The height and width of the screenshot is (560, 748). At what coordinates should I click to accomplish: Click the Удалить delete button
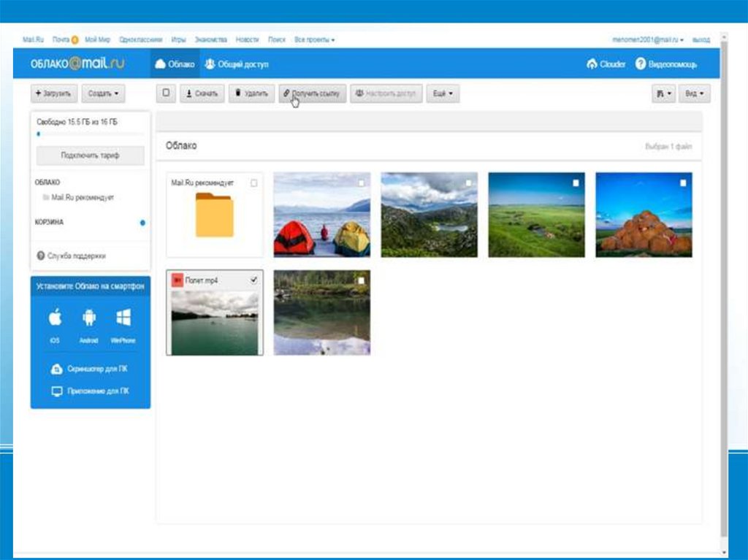[252, 93]
